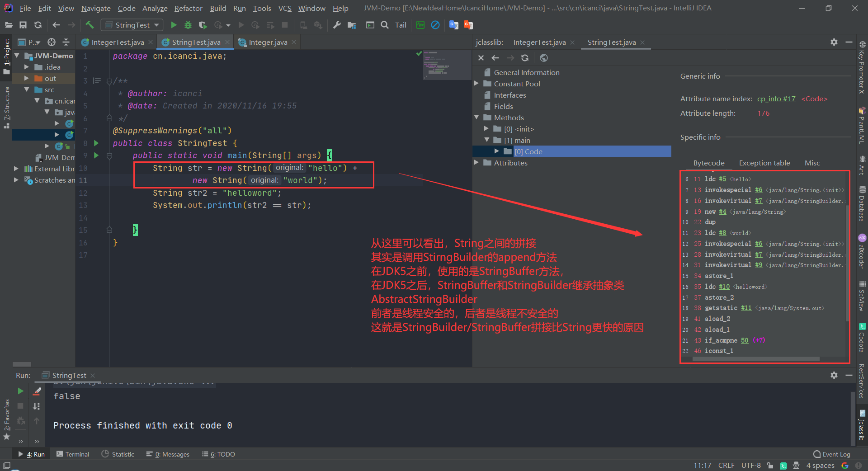Open Settings via the wrench icon
This screenshot has height=471, width=868.
tap(337, 25)
